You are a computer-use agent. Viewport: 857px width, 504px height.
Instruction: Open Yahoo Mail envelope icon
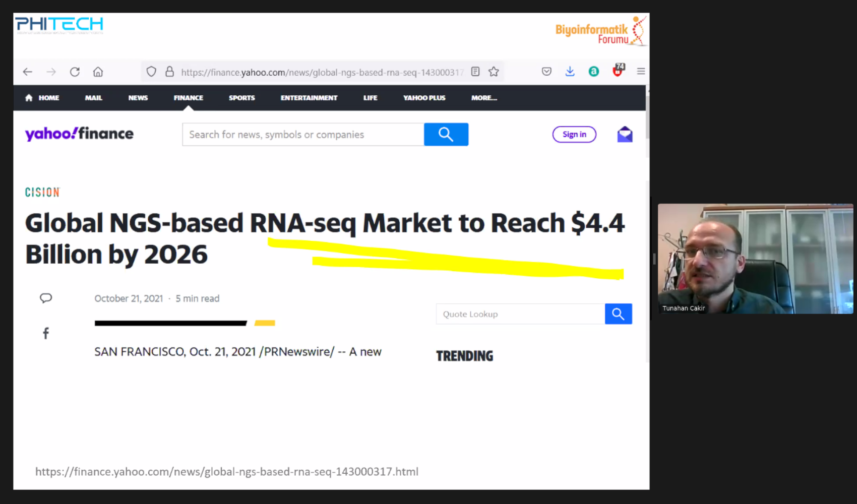(x=625, y=135)
